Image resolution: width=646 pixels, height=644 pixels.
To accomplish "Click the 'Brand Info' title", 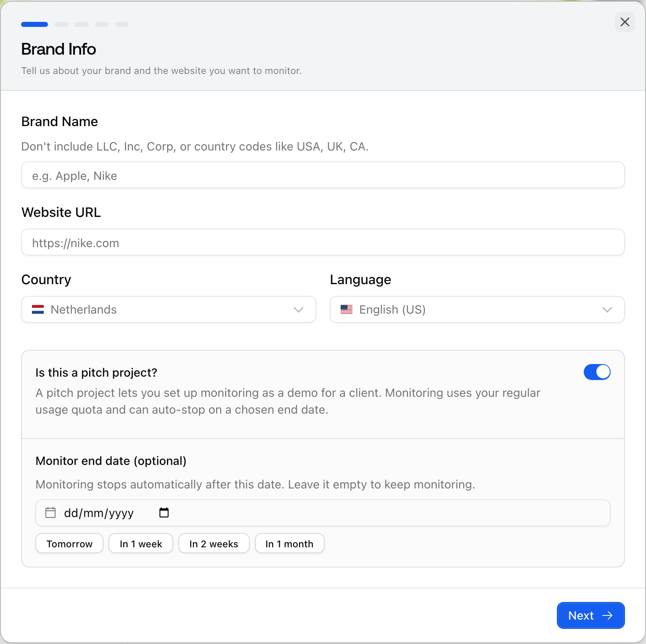I will [x=58, y=49].
